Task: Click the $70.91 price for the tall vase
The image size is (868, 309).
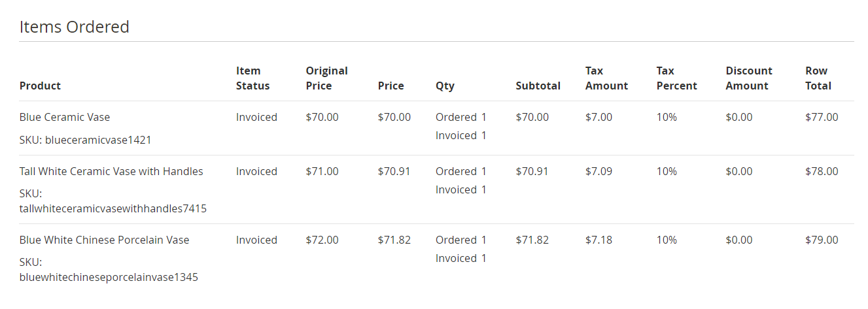Action: [394, 172]
